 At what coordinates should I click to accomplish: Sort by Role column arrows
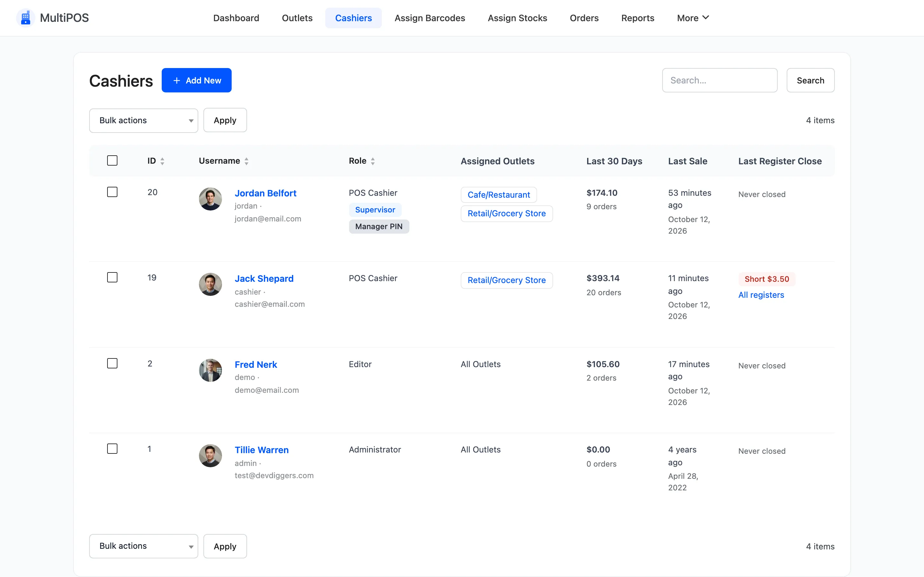373,161
